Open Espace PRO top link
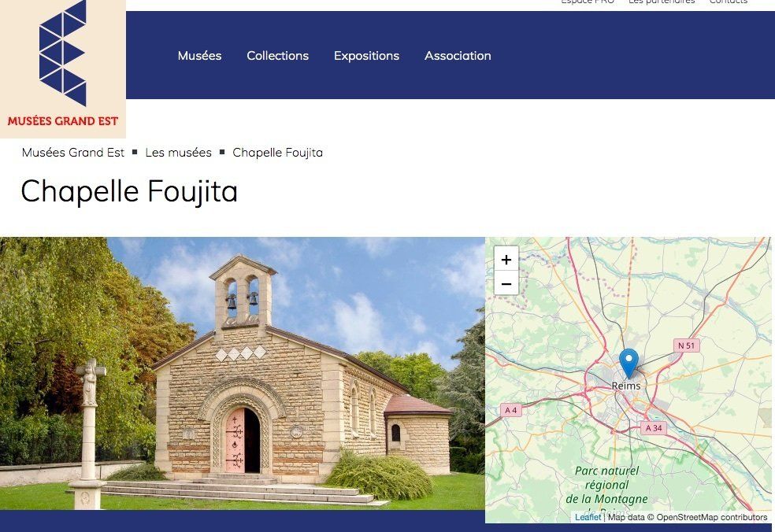Screen dimensions: 775x532 tap(588, 2)
